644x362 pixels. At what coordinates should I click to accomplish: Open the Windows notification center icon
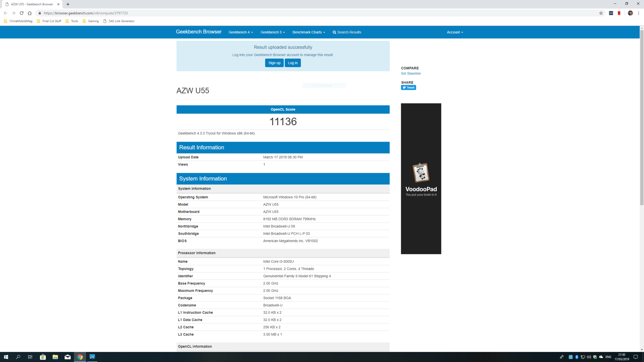(x=636, y=357)
